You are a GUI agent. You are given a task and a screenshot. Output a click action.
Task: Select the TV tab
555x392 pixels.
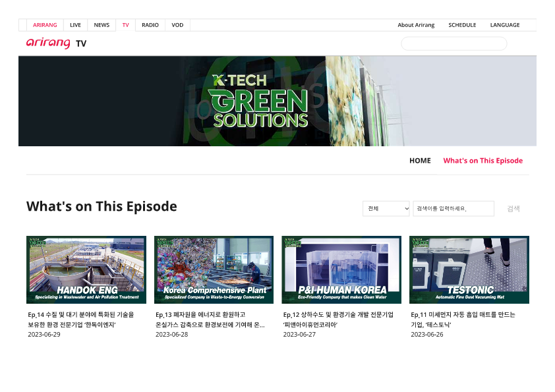(126, 25)
